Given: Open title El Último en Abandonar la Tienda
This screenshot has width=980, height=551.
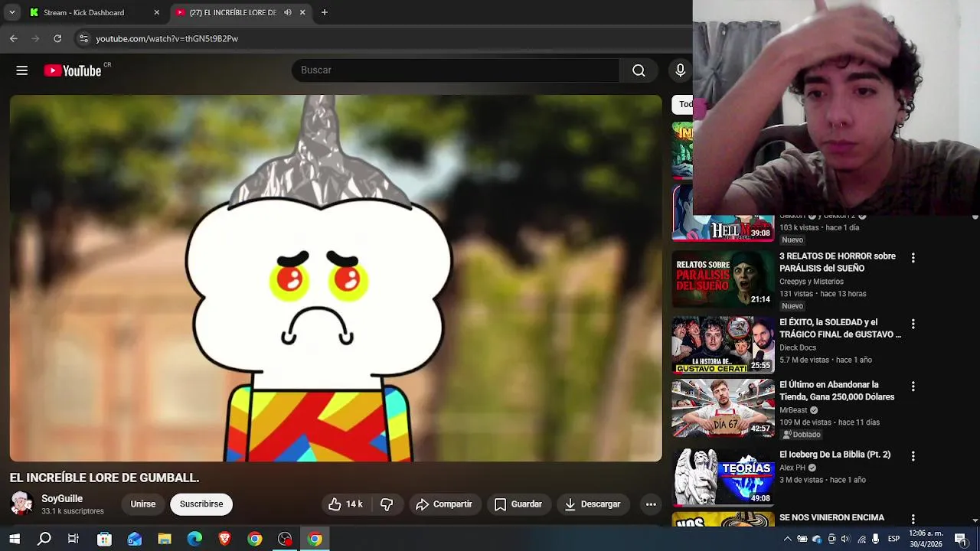Looking at the screenshot, I should [837, 391].
